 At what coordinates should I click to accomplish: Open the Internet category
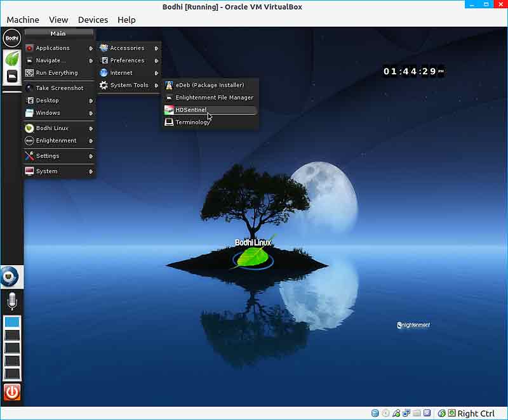[x=130, y=73]
